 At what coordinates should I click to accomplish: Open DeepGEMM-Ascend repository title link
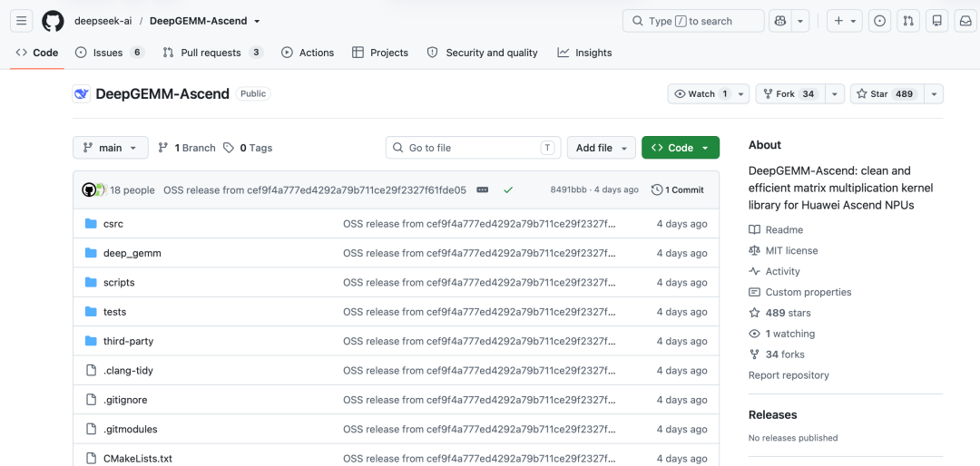[x=162, y=94]
